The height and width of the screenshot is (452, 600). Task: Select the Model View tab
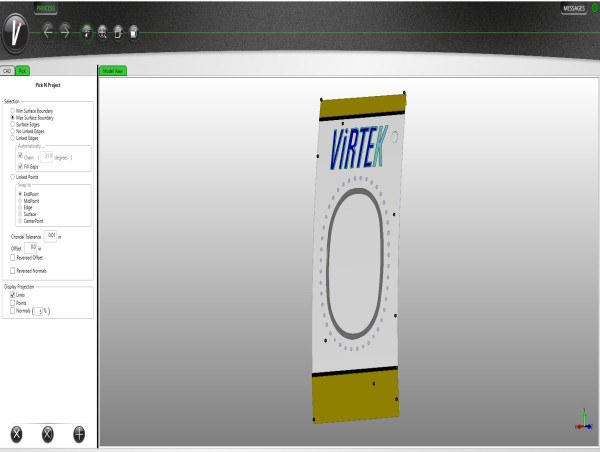coord(112,71)
